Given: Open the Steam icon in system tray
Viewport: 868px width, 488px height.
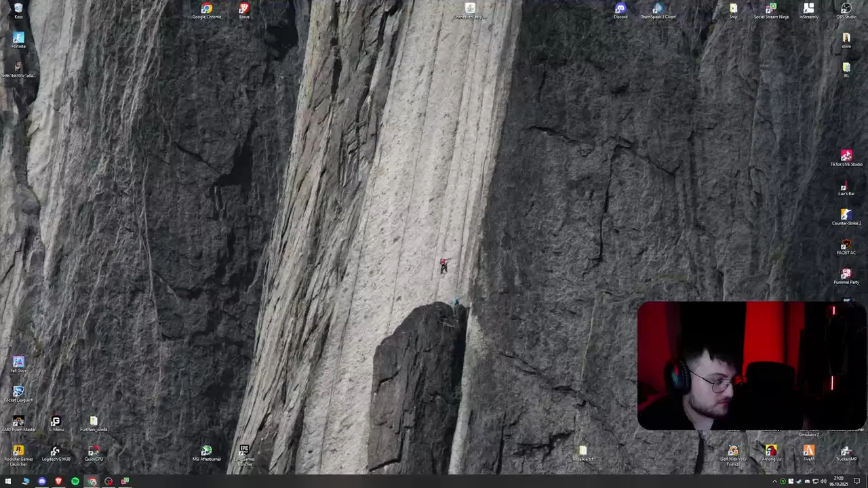Looking at the screenshot, I should tap(799, 481).
